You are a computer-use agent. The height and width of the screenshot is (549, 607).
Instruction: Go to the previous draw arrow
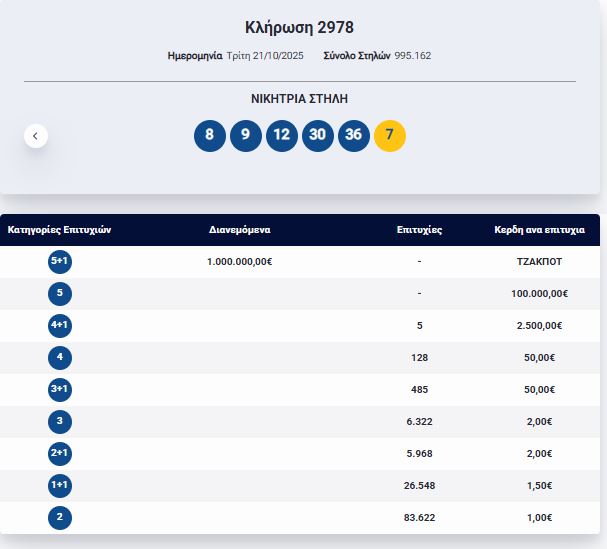pyautogui.click(x=36, y=136)
